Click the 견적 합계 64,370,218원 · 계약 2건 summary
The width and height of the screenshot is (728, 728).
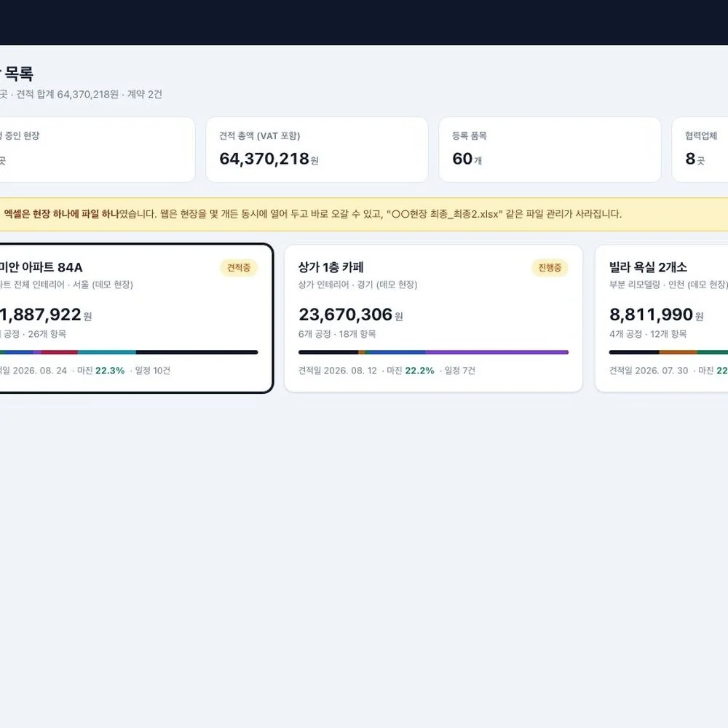click(89, 95)
